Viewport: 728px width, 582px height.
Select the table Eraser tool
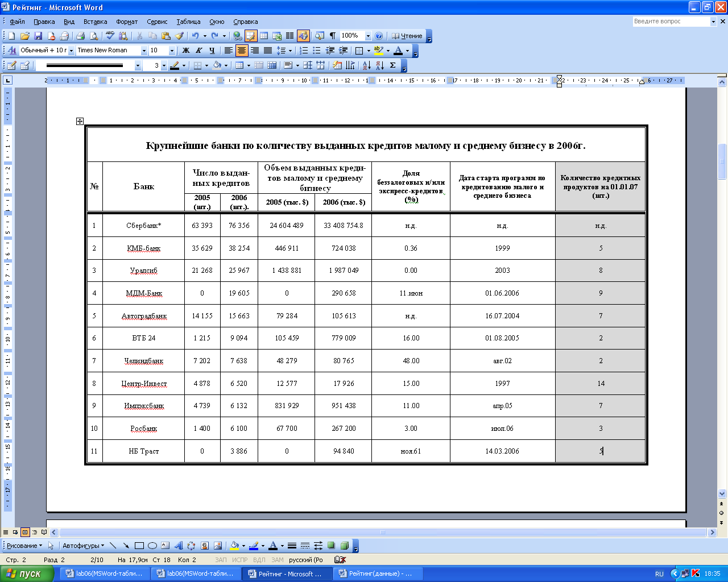coord(24,65)
